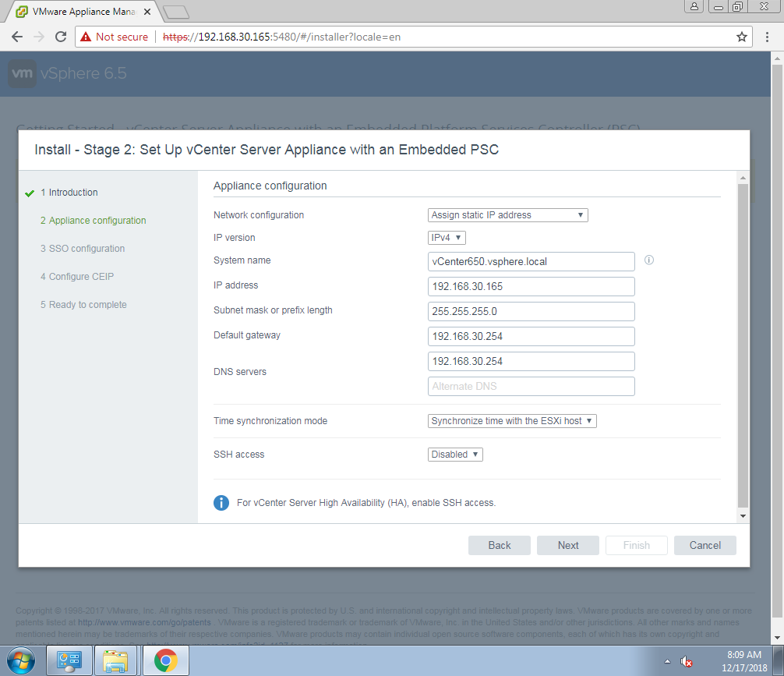Click the page scrollbar down arrow
The height and width of the screenshot is (676, 784).
point(777,638)
